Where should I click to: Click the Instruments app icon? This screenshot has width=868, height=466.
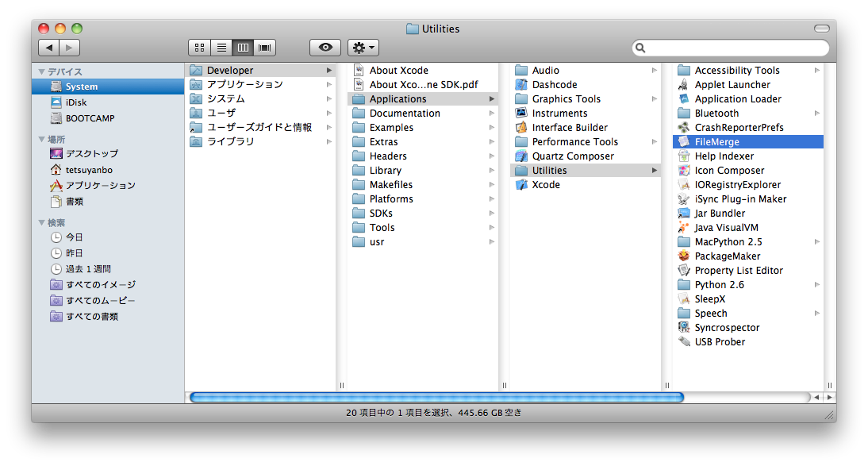point(521,113)
